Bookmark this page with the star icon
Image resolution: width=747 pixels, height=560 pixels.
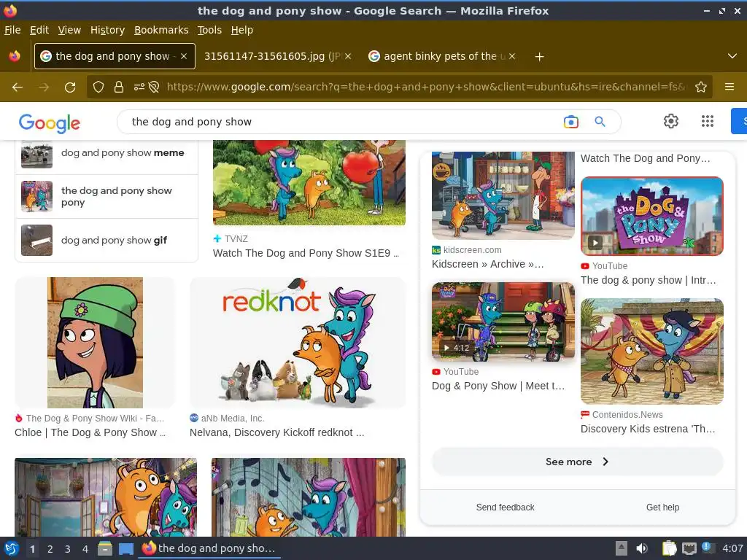[701, 87]
